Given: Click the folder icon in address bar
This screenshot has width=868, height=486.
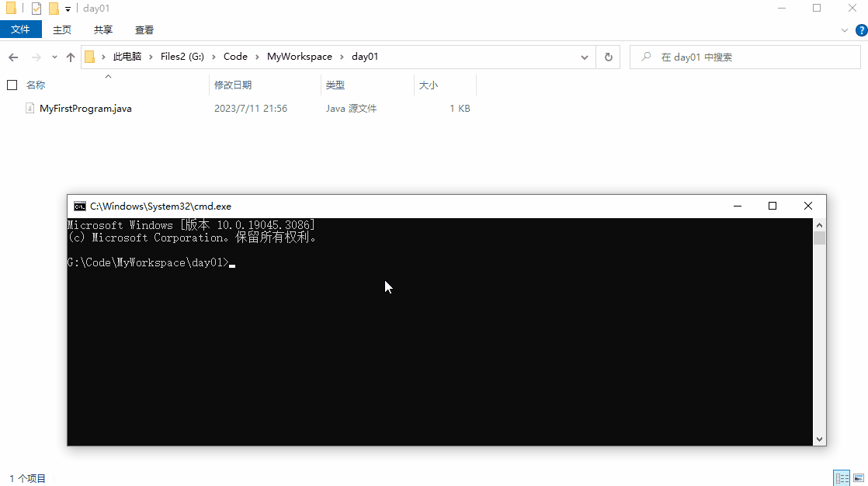Looking at the screenshot, I should point(90,57).
